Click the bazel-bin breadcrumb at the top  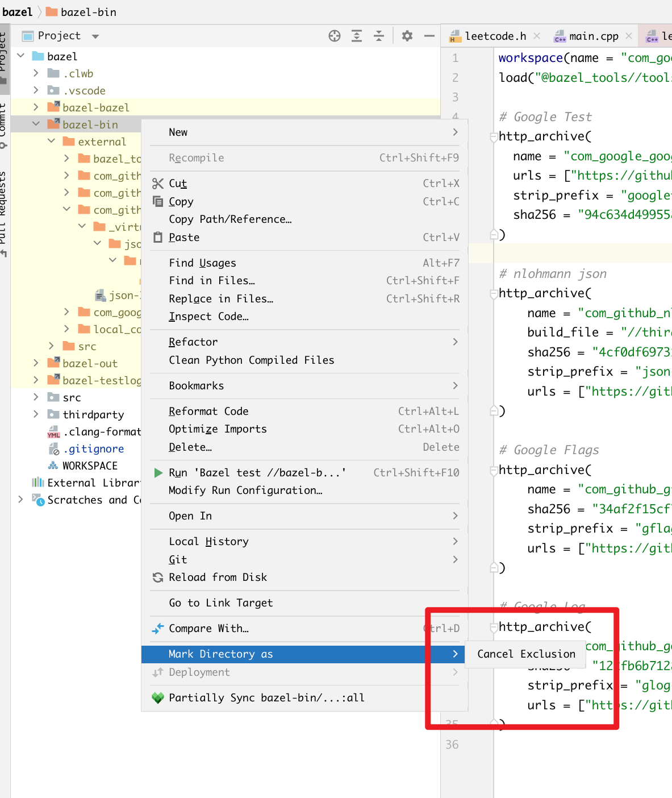(88, 11)
